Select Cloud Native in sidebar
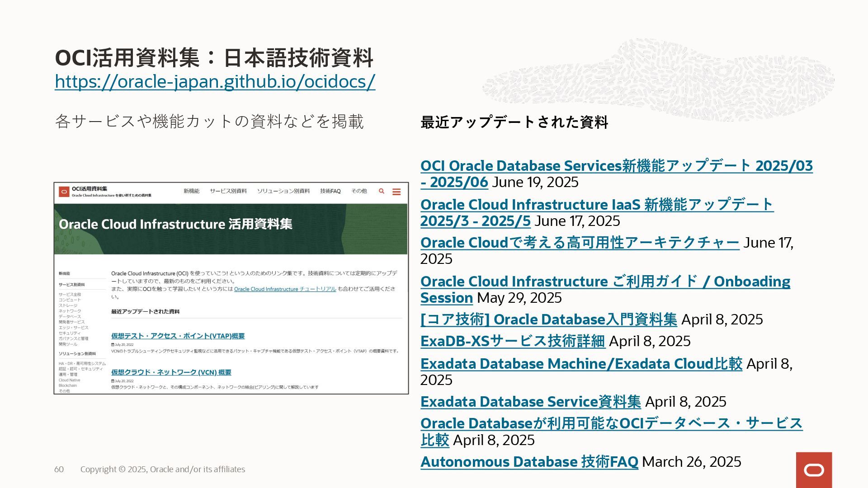Viewport: 868px width, 488px height. 69,380
